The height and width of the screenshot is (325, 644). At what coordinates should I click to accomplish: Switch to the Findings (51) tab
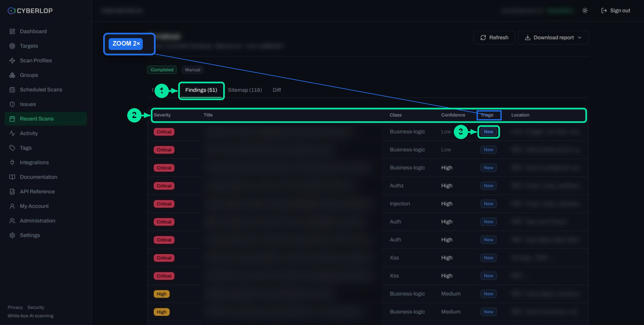point(201,90)
